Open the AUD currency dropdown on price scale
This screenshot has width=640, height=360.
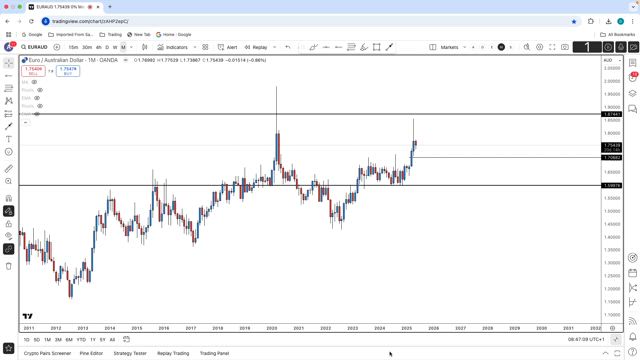pyautogui.click(x=612, y=60)
